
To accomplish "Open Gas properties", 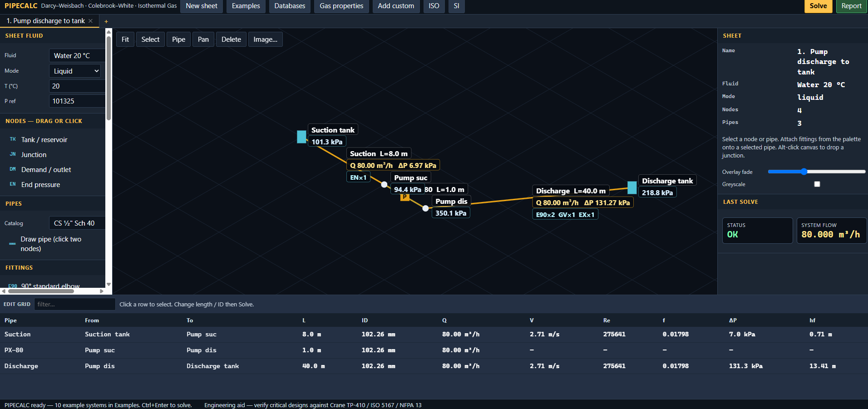I will tap(341, 6).
